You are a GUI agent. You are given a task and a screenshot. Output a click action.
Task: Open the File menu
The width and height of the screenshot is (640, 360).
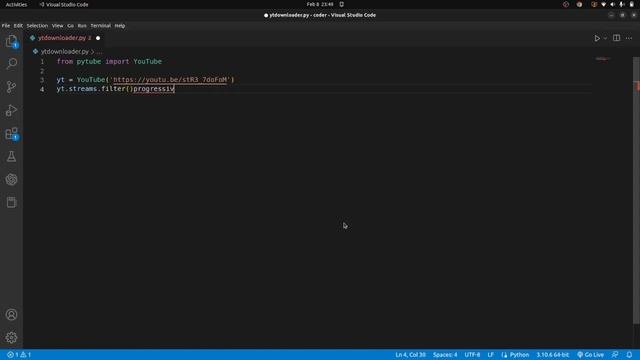(6, 26)
